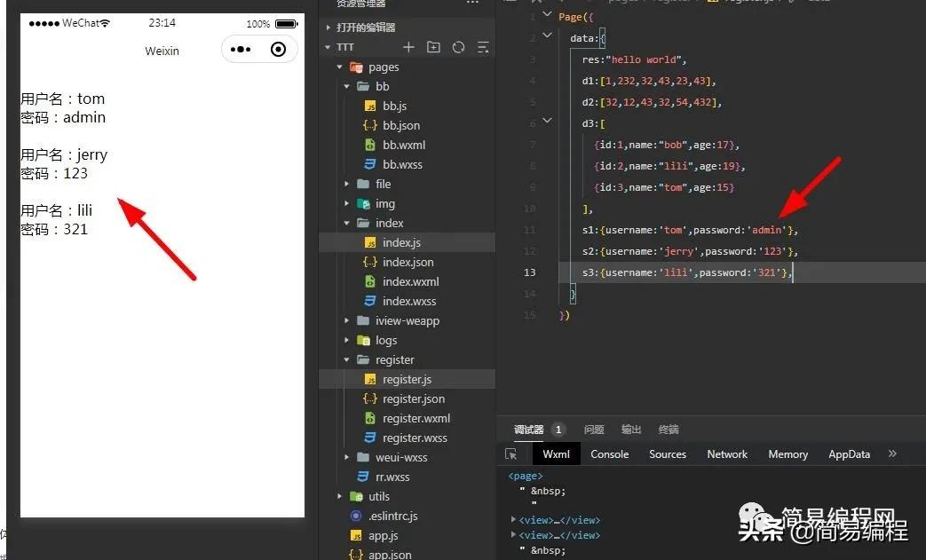Expand the logs folder

coord(346,340)
